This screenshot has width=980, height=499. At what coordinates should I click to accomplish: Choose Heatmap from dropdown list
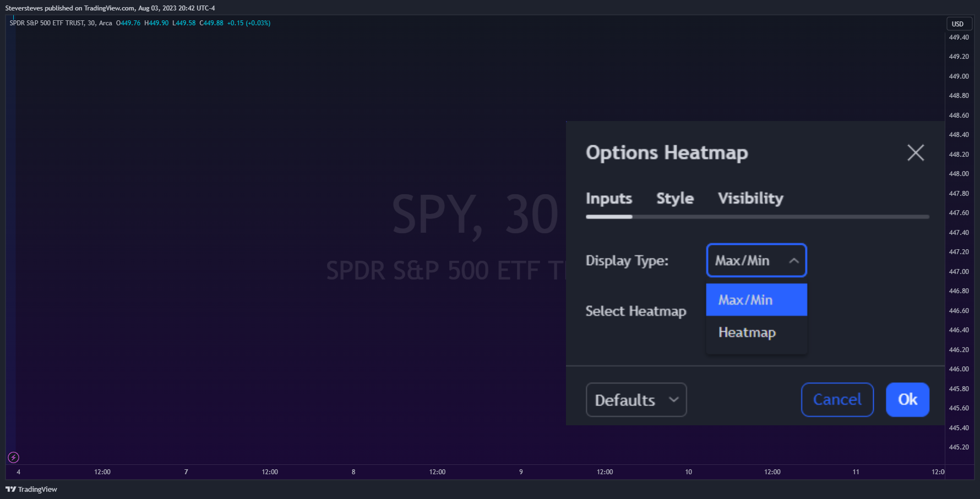click(756, 332)
